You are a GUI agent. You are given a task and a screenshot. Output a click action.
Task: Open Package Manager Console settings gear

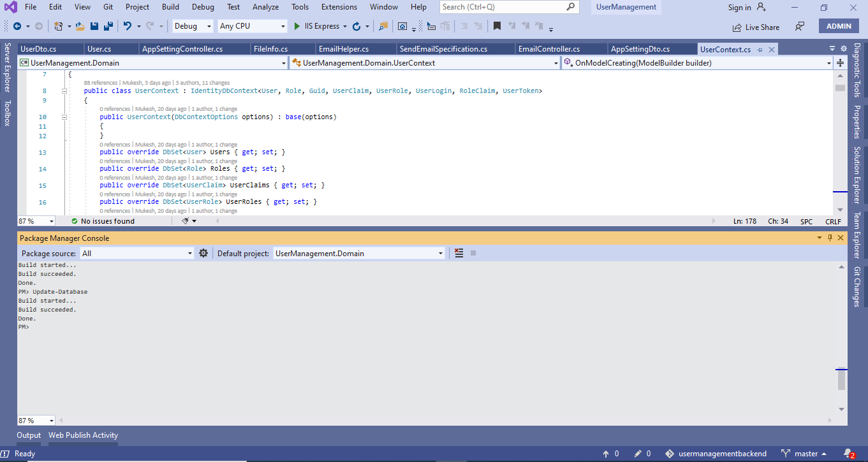(203, 253)
